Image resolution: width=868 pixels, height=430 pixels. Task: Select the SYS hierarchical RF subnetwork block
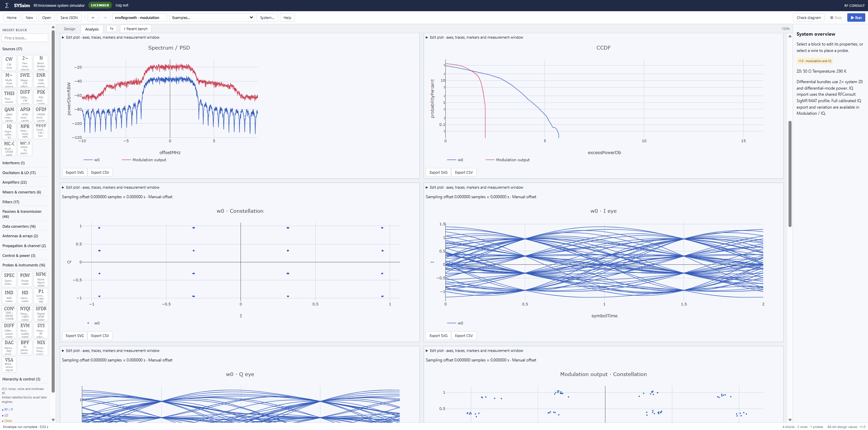click(41, 330)
